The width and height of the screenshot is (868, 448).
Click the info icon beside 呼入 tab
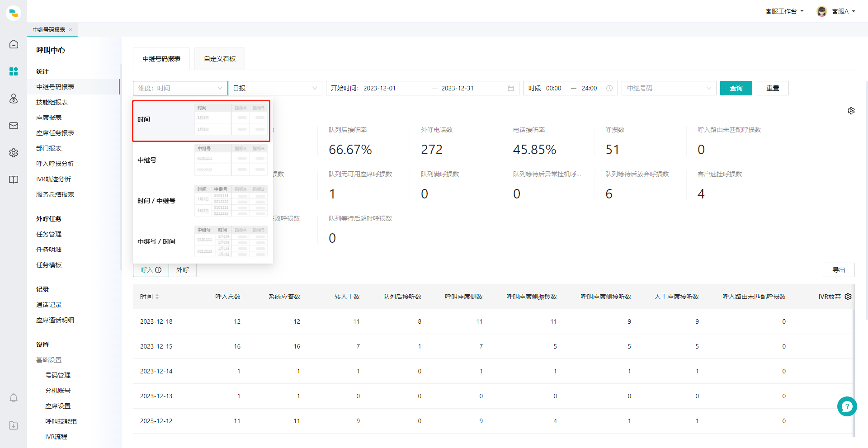(x=158, y=270)
